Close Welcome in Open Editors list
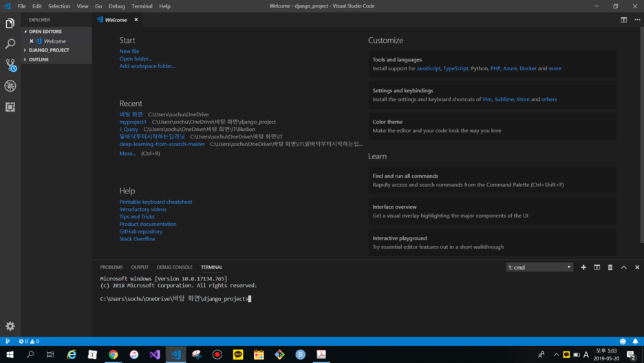The width and height of the screenshot is (644, 363). coord(31,41)
